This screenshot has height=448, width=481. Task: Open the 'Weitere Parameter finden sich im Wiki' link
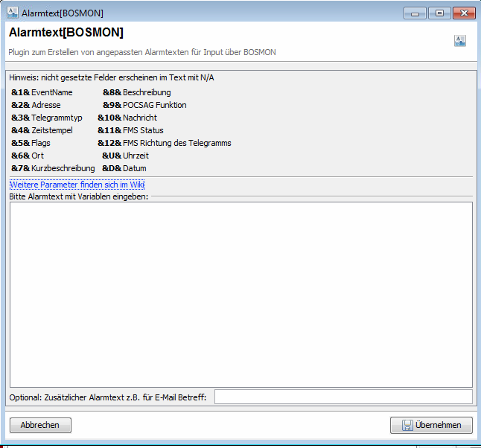77,185
